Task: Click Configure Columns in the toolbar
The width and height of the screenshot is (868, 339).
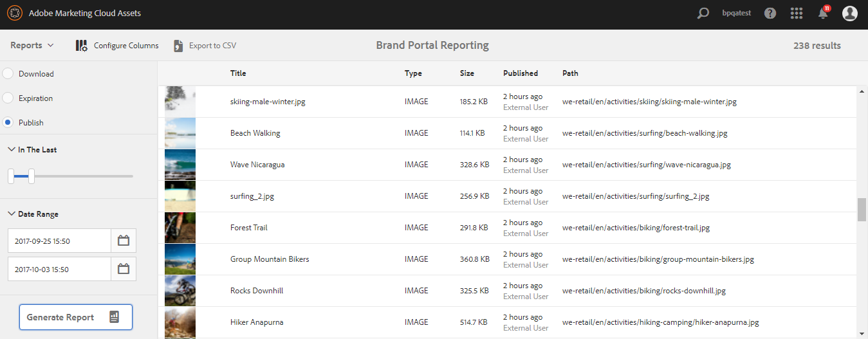Action: pyautogui.click(x=117, y=46)
